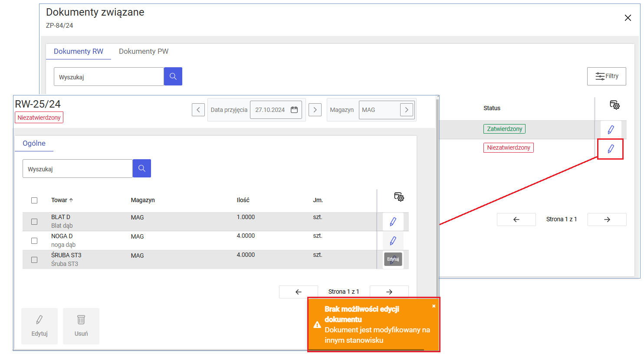This screenshot has width=644, height=354.
Task: Switch to Dokumenty RW tab
Action: (x=79, y=51)
